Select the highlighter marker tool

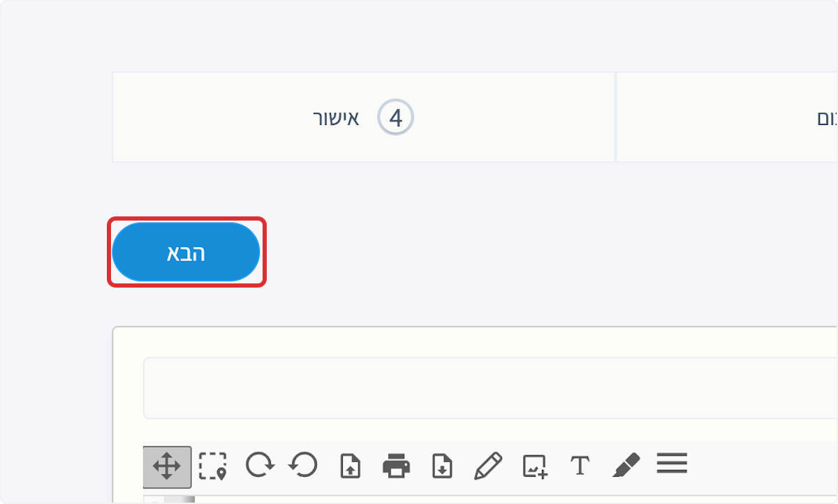pos(626,463)
